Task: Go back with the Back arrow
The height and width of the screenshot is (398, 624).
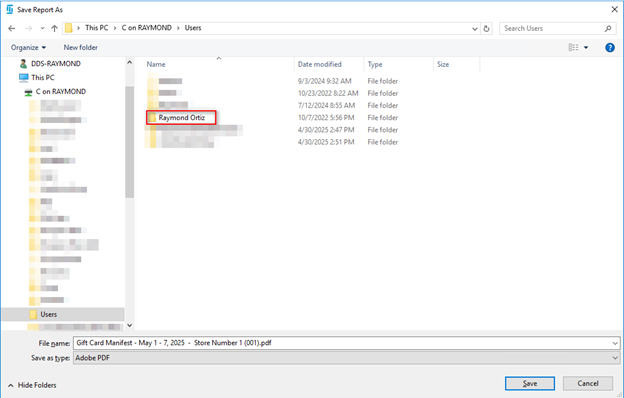Action: click(x=12, y=28)
